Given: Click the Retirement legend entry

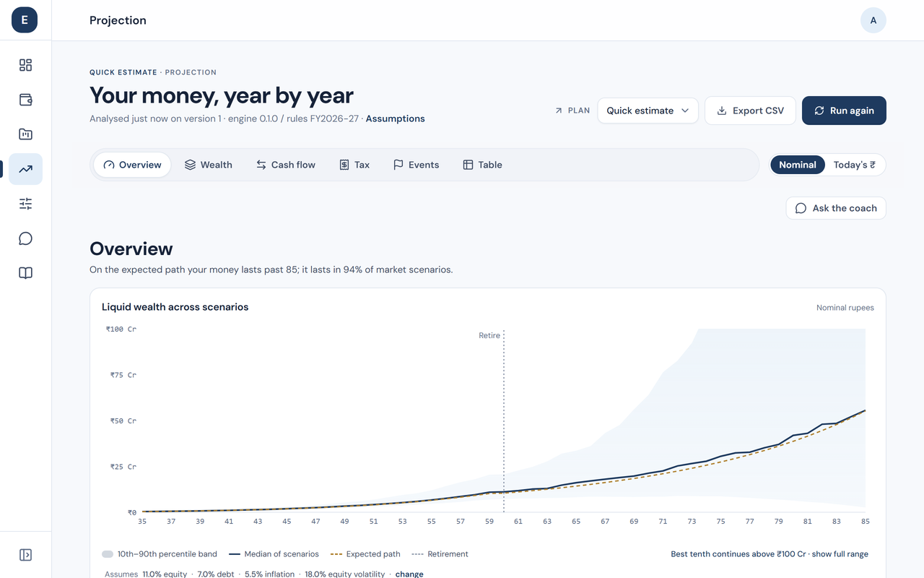Looking at the screenshot, I should point(440,554).
